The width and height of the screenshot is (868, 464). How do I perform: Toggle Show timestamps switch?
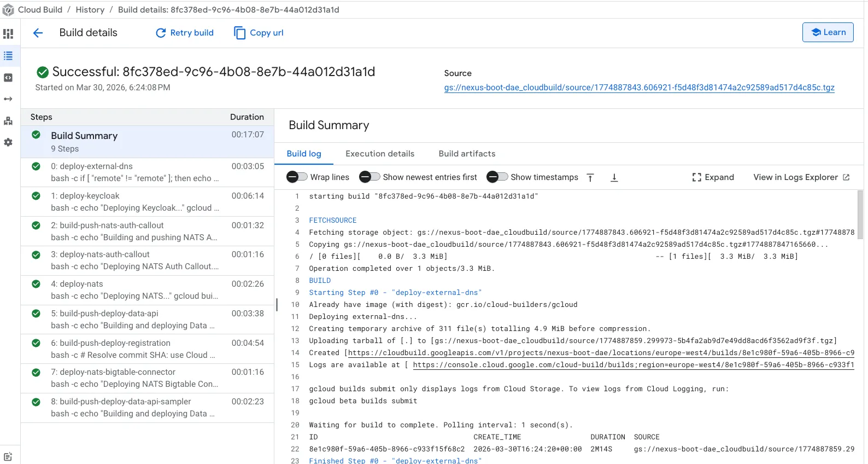pos(497,177)
